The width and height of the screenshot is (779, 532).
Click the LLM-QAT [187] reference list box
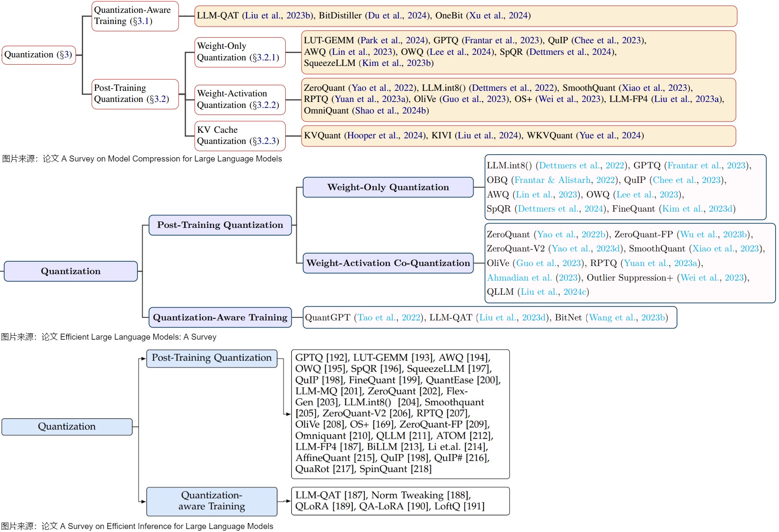click(x=400, y=501)
